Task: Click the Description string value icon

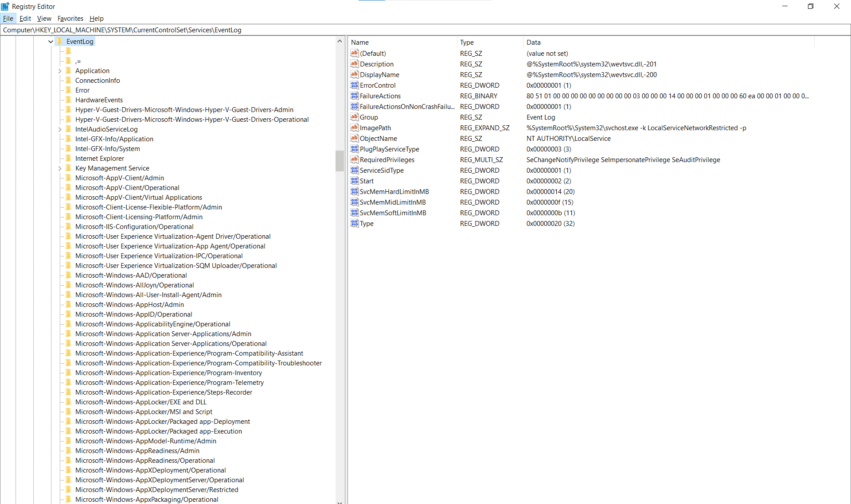Action: pos(354,64)
